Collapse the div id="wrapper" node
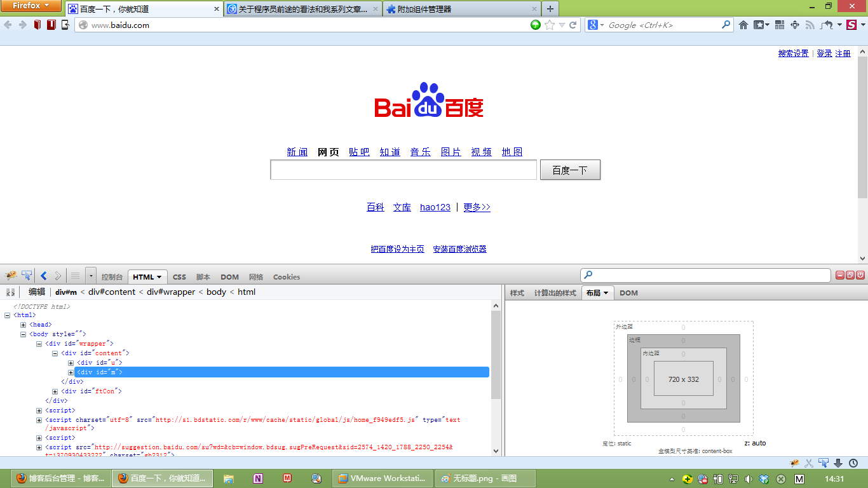The width and height of the screenshot is (868, 488). [x=39, y=344]
